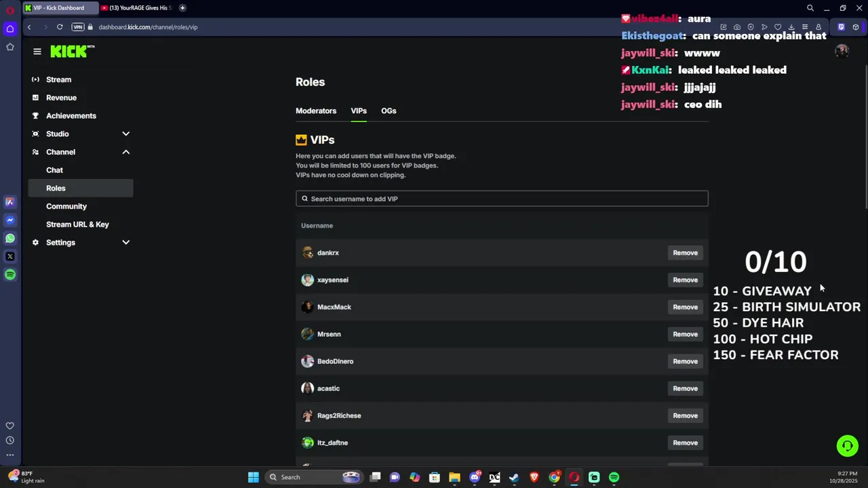Open the ad blocker shield icon

(x=751, y=27)
